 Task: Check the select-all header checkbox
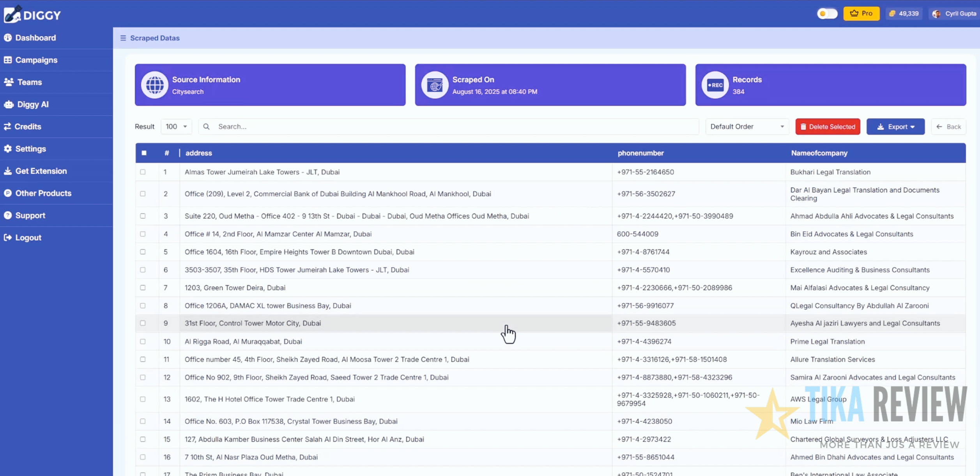click(144, 153)
